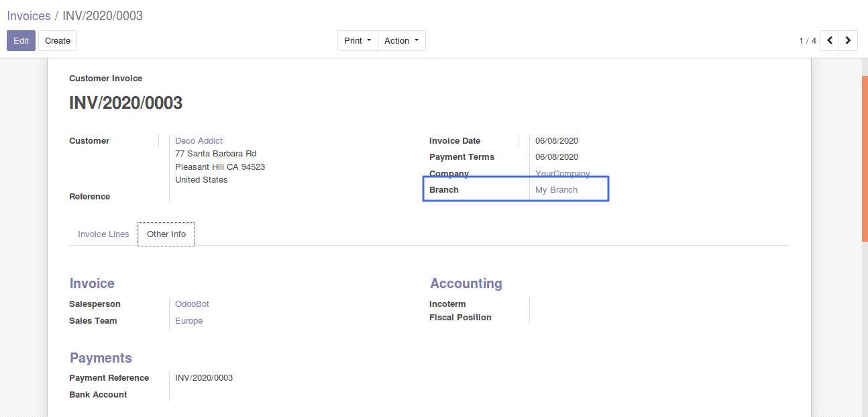This screenshot has height=417, width=868.
Task: Open the My Branch link
Action: pyautogui.click(x=556, y=190)
